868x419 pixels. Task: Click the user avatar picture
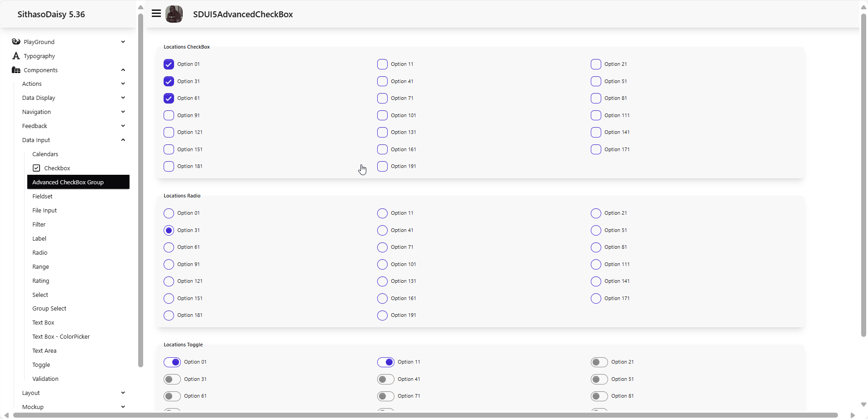tap(174, 14)
